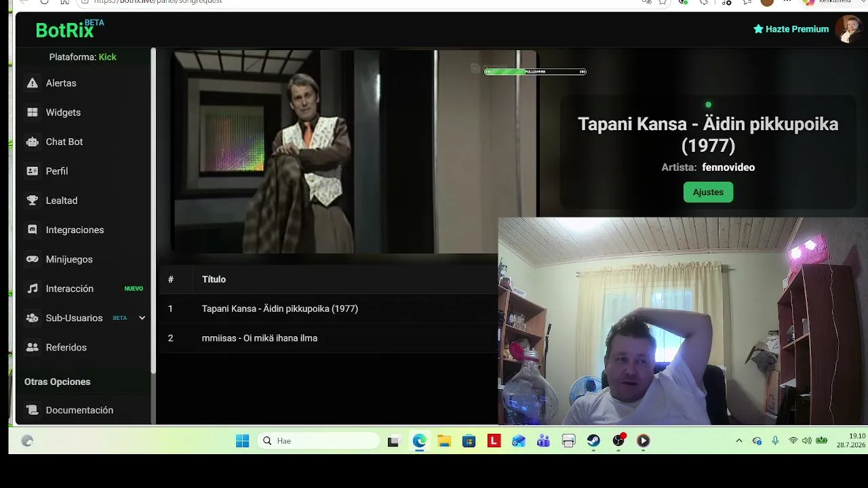Image resolution: width=868 pixels, height=488 pixels.
Task: Open Outlook from the taskbar
Action: tap(519, 441)
